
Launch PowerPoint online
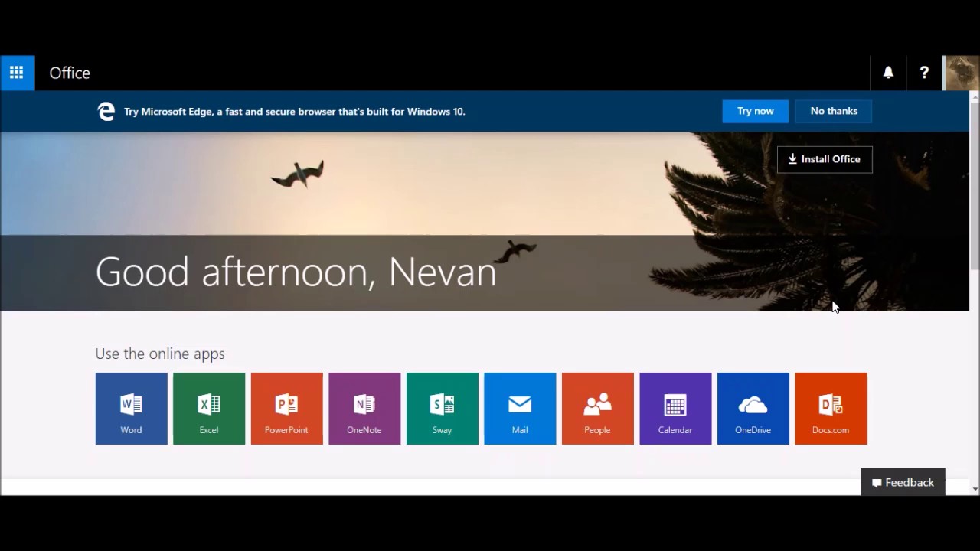click(x=286, y=409)
